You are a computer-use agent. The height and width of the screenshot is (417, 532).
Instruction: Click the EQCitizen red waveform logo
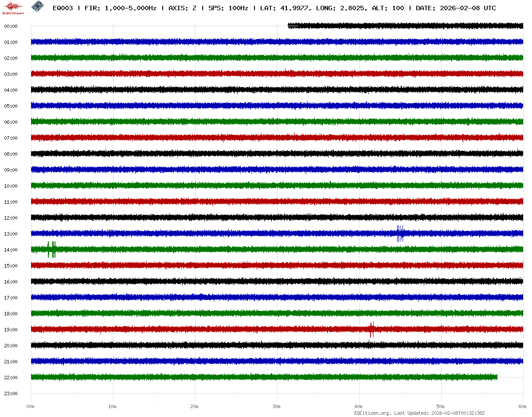(13, 7)
